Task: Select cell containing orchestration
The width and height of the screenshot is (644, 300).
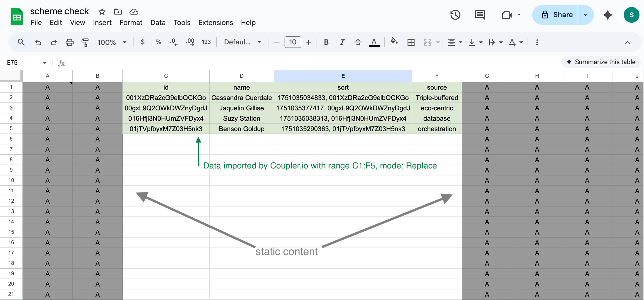Action: tap(437, 129)
